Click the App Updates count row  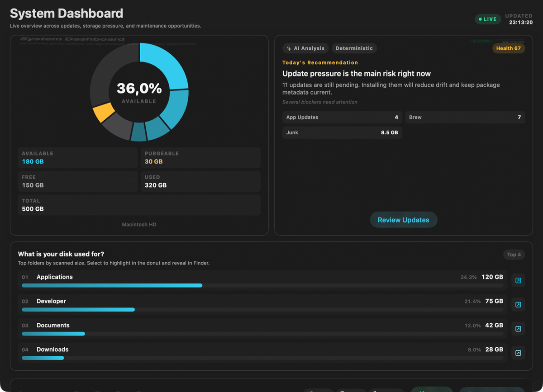(342, 117)
